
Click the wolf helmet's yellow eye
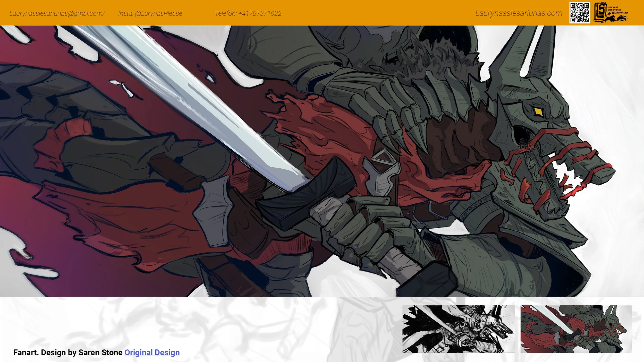click(x=538, y=112)
